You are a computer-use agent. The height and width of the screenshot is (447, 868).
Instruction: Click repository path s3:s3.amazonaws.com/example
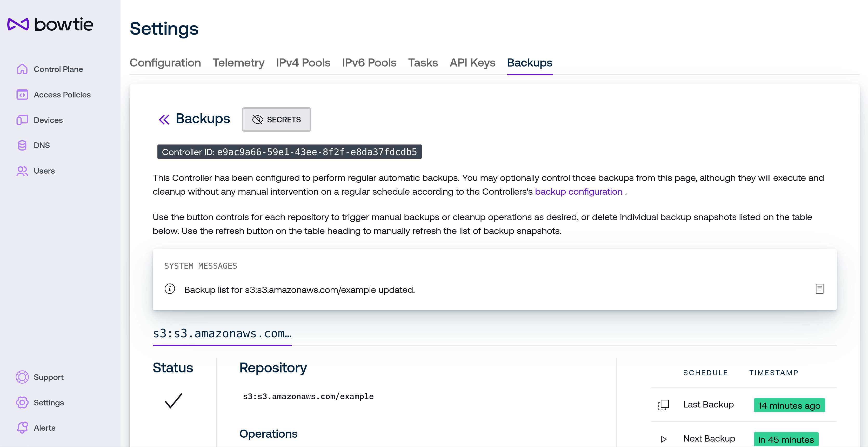308,396
